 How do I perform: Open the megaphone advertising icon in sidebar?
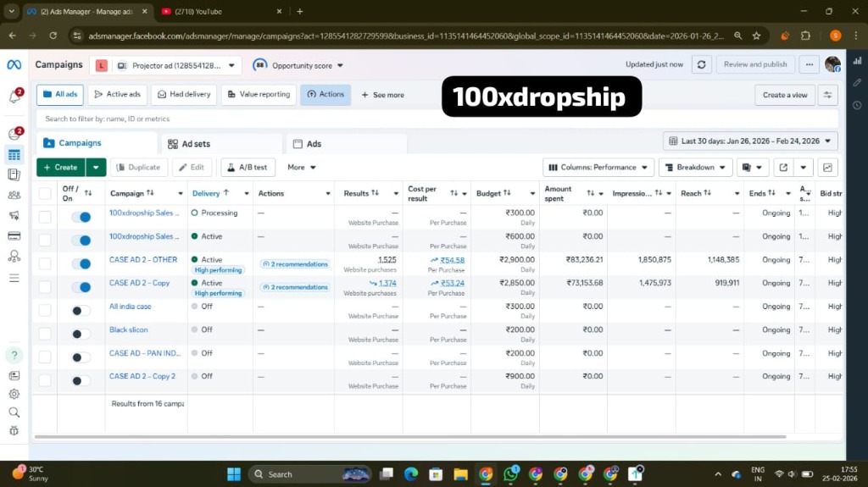pyautogui.click(x=14, y=215)
